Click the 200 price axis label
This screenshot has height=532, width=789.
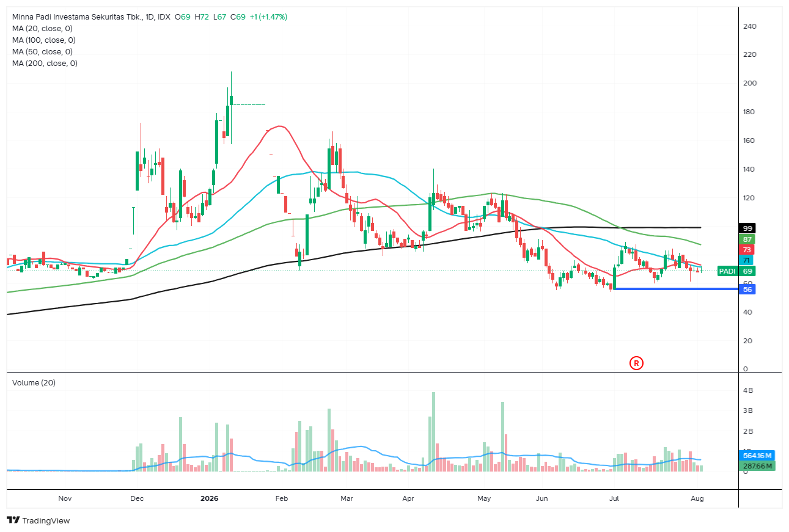(750, 83)
